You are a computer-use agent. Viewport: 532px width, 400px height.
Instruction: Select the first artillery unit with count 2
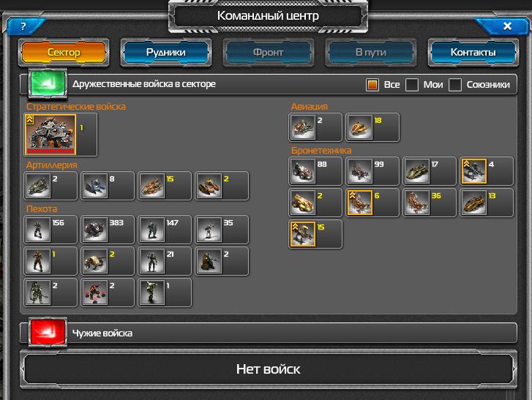(x=50, y=186)
